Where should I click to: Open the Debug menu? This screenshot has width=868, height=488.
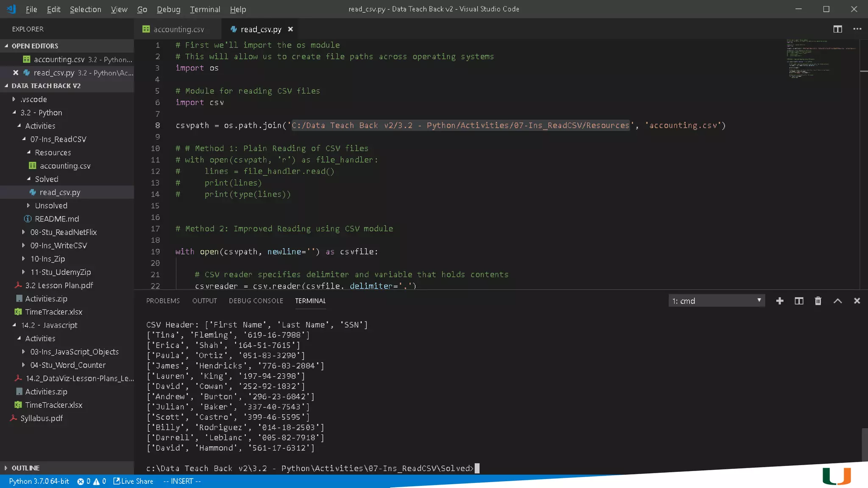168,9
